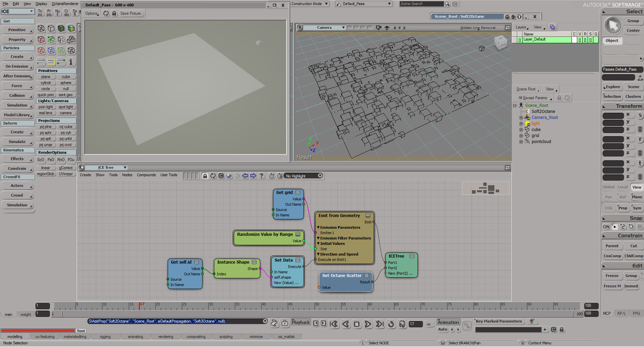The image size is (644, 347).
Task: Click the ICE Tree help question mark icon
Action: 261,176
